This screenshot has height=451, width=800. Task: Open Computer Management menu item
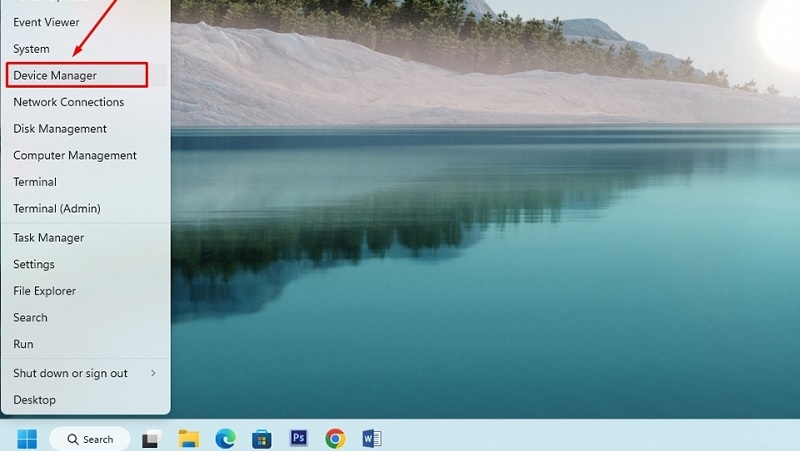click(86, 155)
